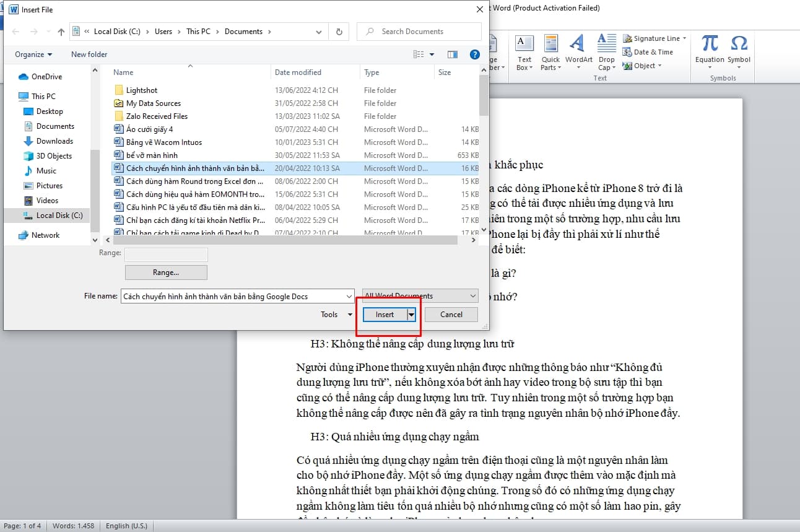Open the File name dropdown arrow
Image resolution: width=800 pixels, height=532 pixels.
(349, 296)
